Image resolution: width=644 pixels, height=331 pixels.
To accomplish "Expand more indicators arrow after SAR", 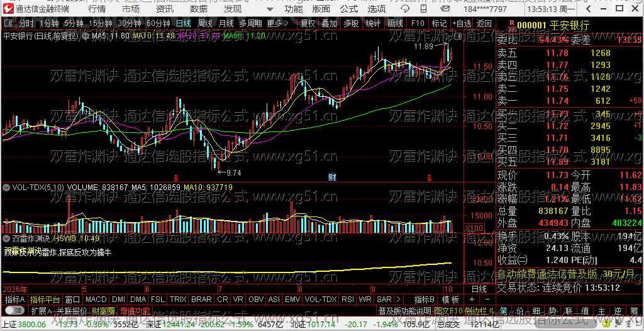I will pyautogui.click(x=398, y=299).
